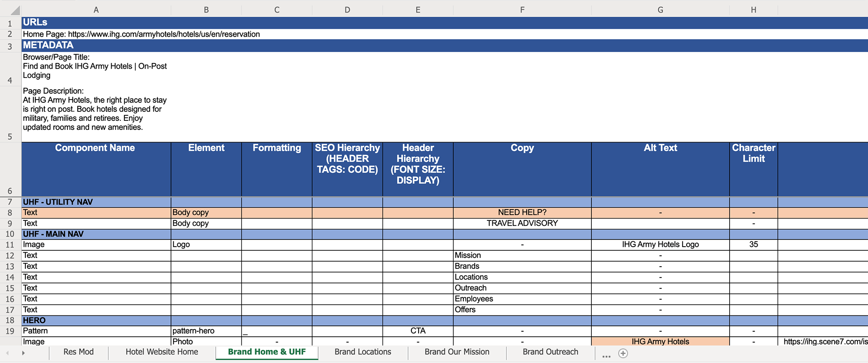Select column G header
The image size is (868, 363).
(x=660, y=10)
